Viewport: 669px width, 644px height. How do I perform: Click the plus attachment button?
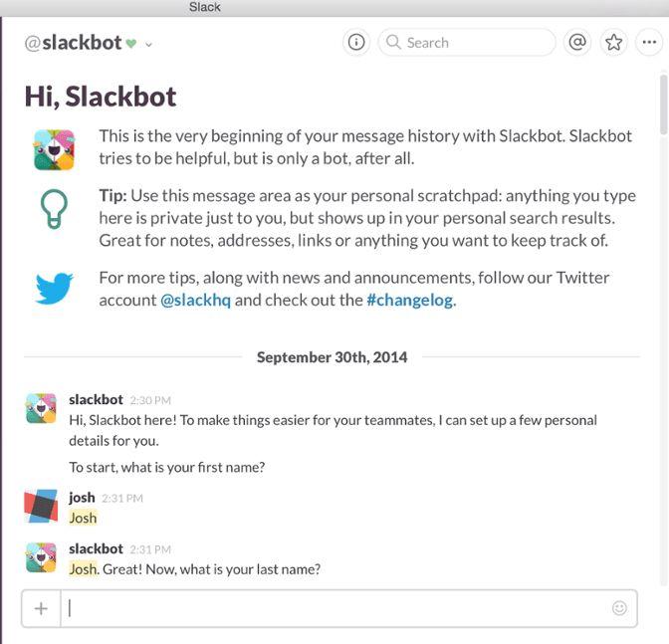click(x=41, y=608)
